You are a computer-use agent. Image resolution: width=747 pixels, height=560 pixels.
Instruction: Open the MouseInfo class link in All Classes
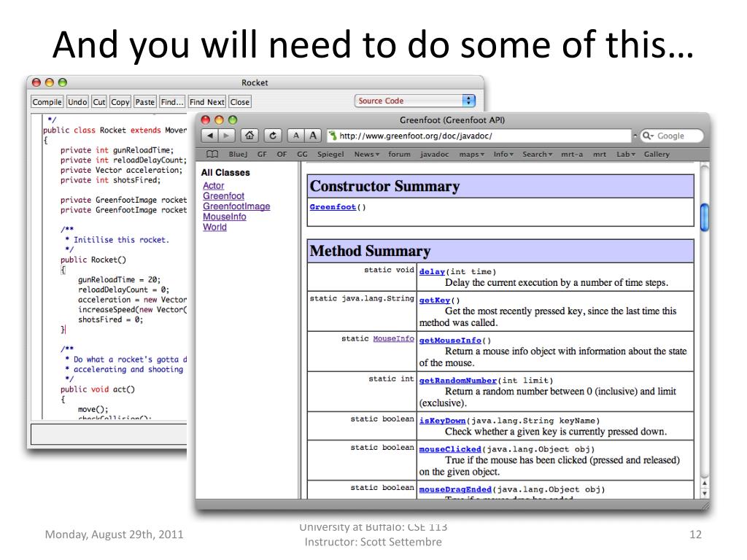click(225, 217)
